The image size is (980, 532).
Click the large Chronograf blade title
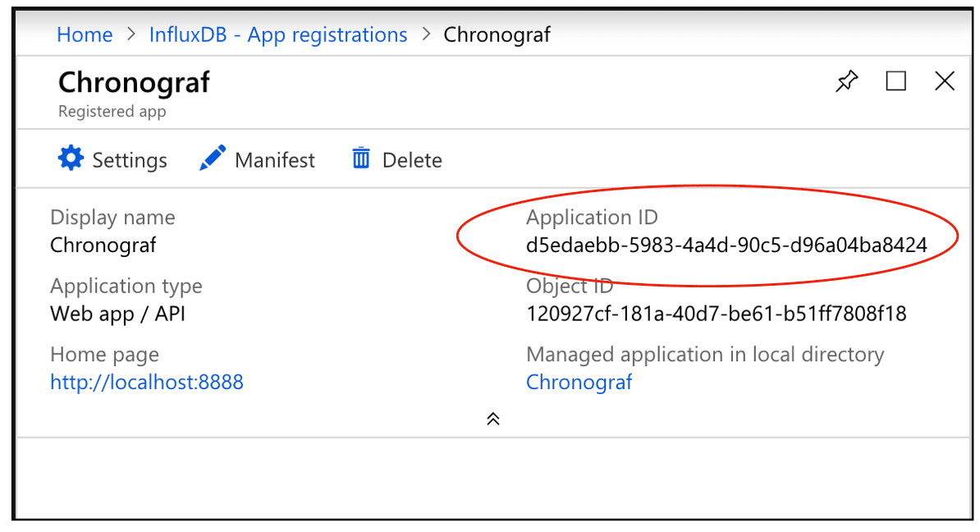(134, 82)
